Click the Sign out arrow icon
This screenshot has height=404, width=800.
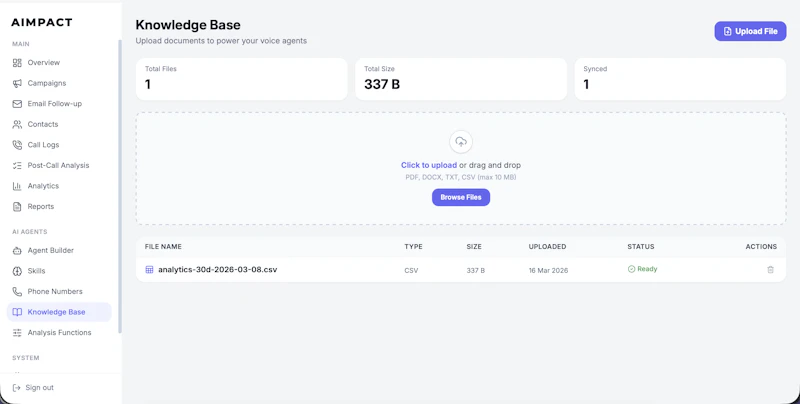click(x=16, y=388)
